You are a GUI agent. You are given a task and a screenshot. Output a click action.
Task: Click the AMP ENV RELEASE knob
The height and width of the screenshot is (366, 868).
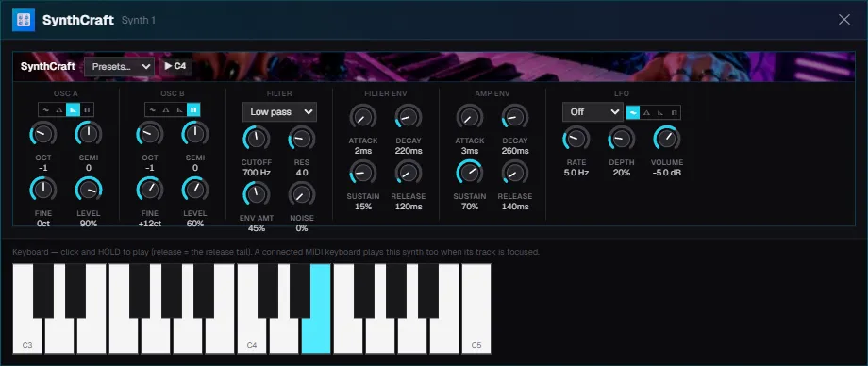tap(515, 173)
